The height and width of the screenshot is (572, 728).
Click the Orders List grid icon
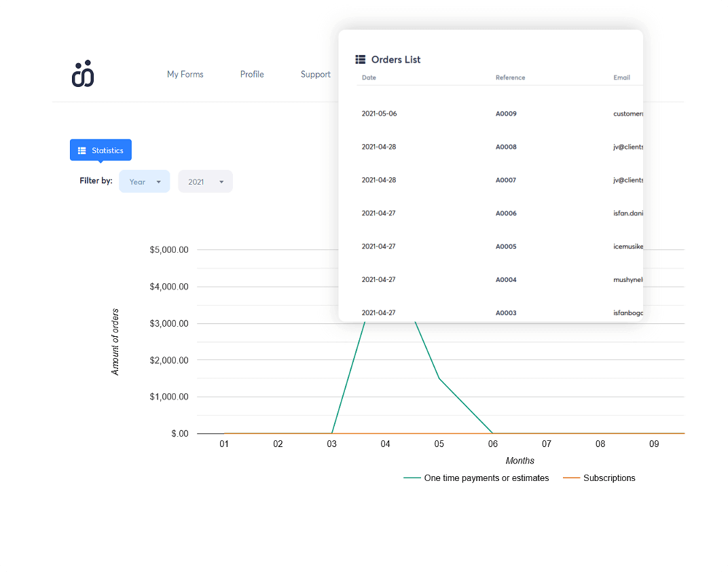(361, 59)
